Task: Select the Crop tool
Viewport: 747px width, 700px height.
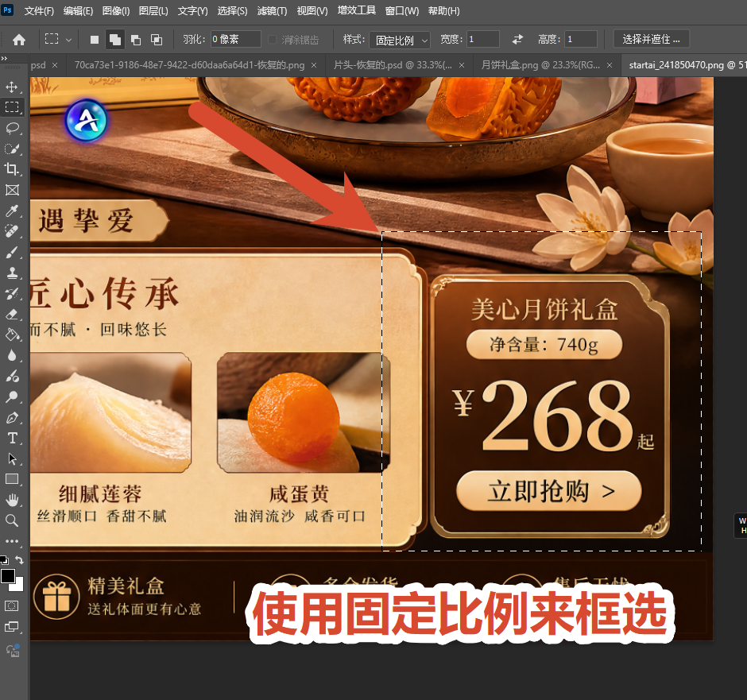Action: [x=12, y=169]
